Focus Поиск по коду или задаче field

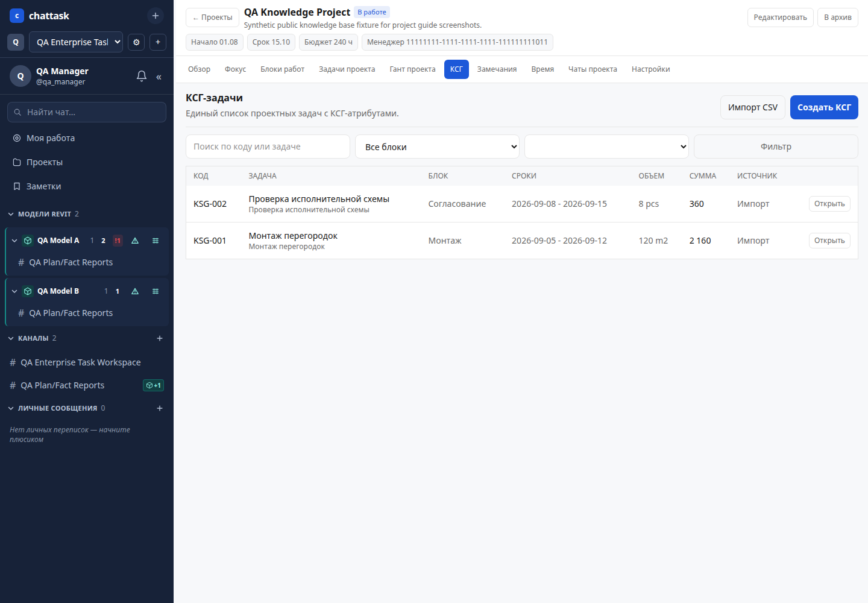tap(268, 147)
